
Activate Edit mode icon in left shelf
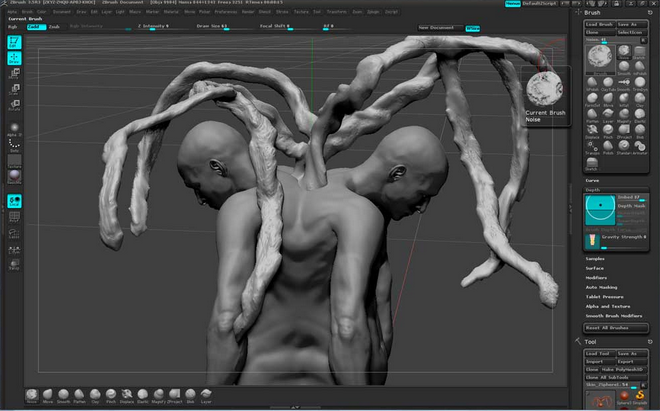(15, 44)
